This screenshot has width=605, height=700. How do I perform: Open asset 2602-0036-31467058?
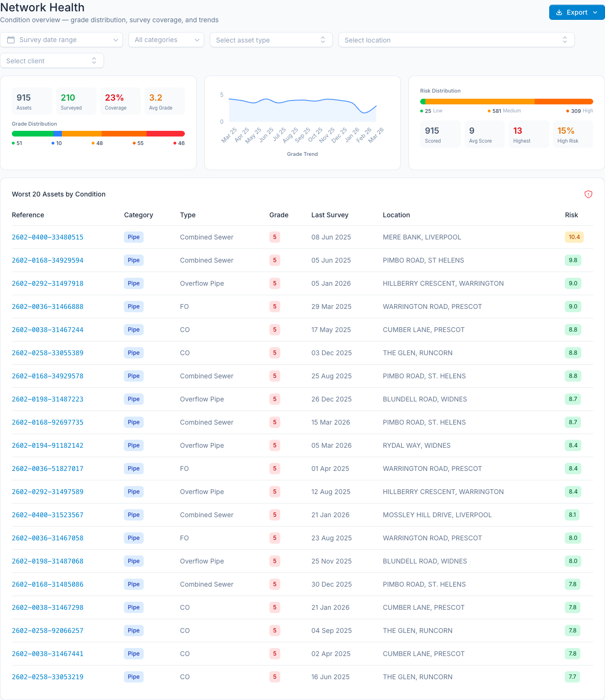(x=48, y=538)
